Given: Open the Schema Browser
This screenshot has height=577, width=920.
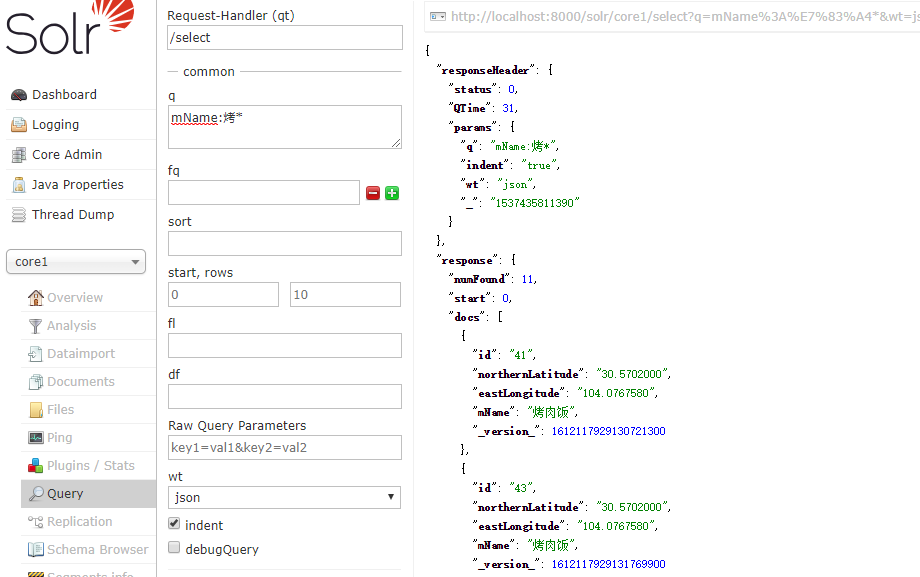Looking at the screenshot, I should [97, 549].
